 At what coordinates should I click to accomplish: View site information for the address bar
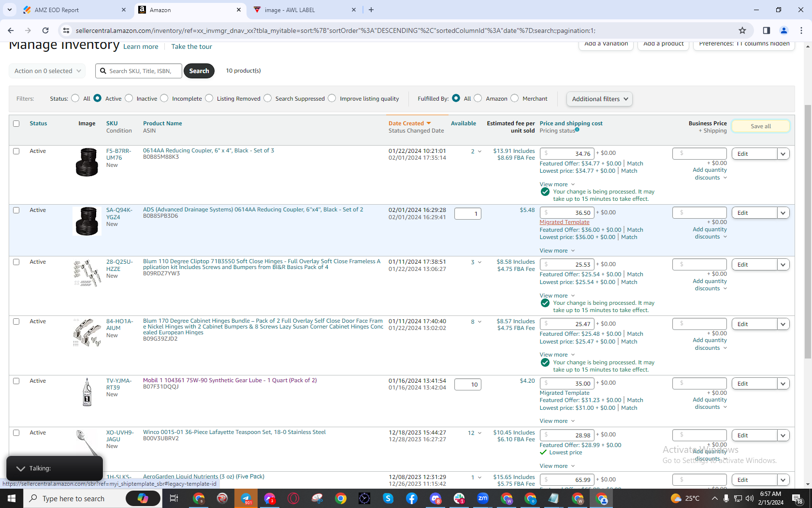66,30
